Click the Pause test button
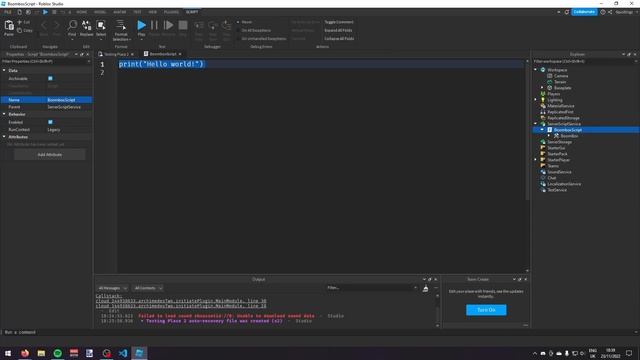Image resolution: width=640 pixels, height=360 pixels. pos(154,25)
